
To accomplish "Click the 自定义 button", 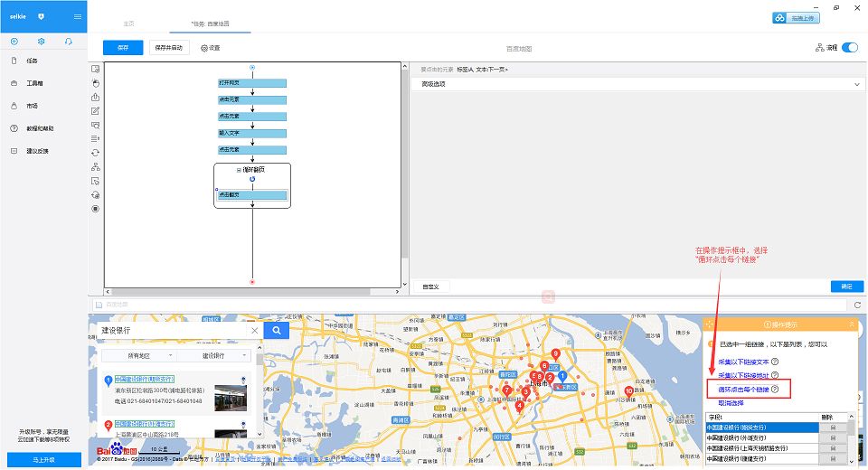I will click(x=430, y=287).
